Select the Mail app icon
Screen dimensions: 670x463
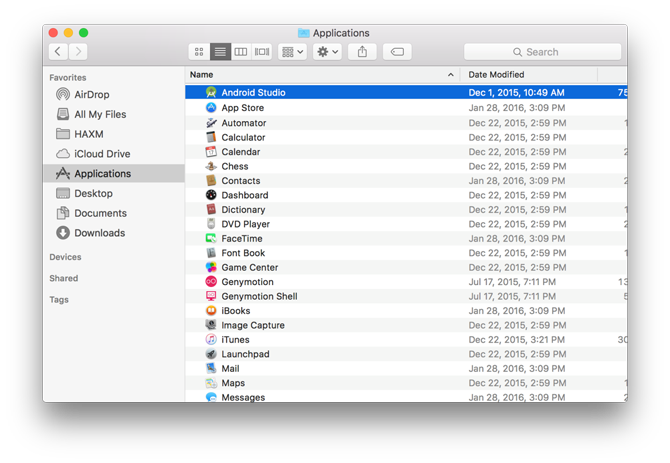pos(211,368)
